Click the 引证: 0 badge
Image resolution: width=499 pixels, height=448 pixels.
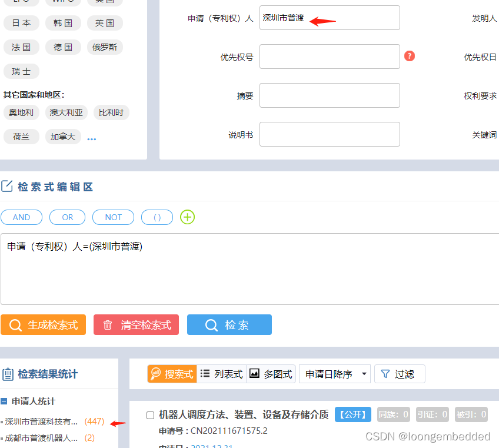pos(433,414)
